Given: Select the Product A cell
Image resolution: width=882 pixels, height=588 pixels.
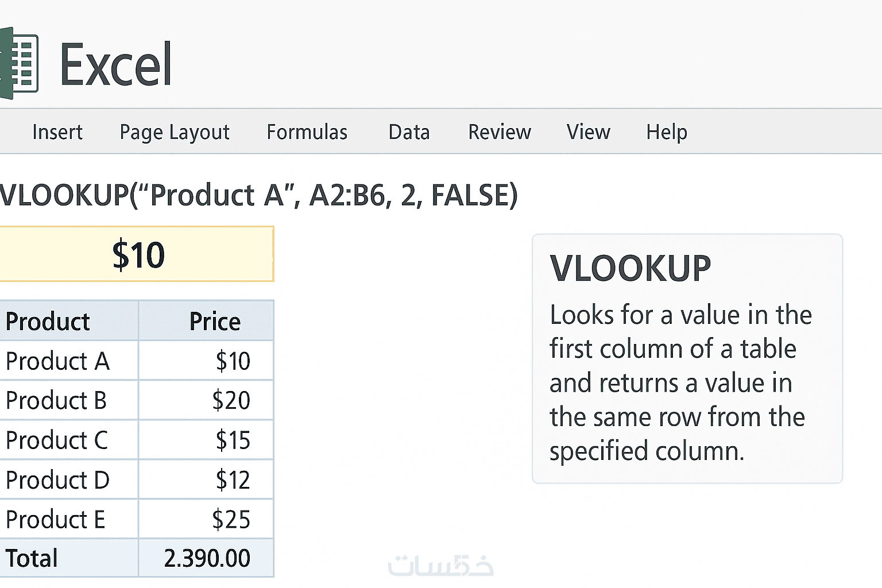Looking at the screenshot, I should coord(68,361).
